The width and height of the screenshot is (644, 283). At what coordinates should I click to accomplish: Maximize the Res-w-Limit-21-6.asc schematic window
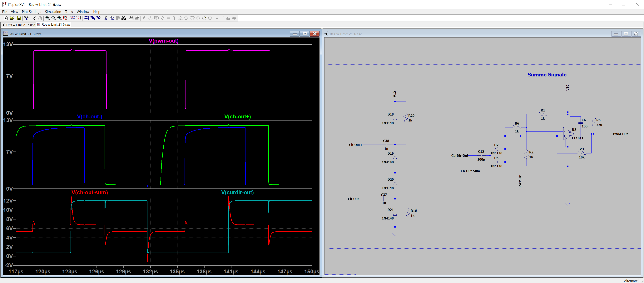(x=626, y=34)
